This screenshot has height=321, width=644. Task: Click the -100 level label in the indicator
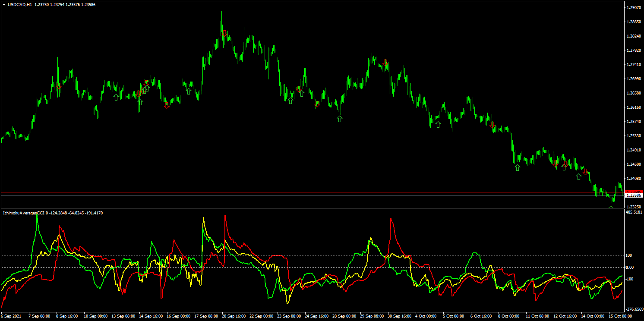(x=630, y=279)
